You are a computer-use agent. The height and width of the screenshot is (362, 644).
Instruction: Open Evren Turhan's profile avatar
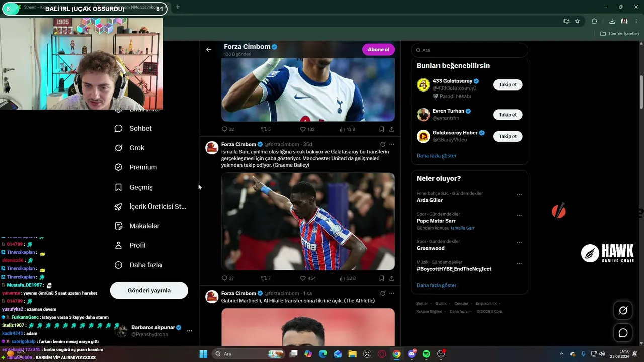pos(423,115)
